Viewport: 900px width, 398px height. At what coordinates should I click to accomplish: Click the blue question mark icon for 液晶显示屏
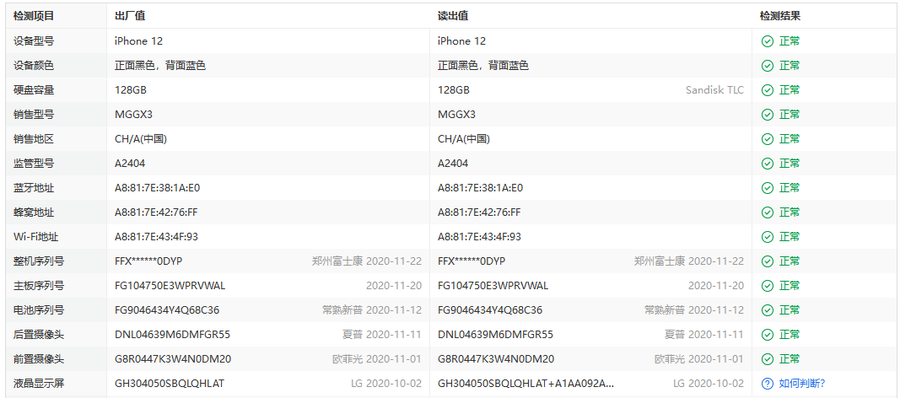tap(767, 383)
